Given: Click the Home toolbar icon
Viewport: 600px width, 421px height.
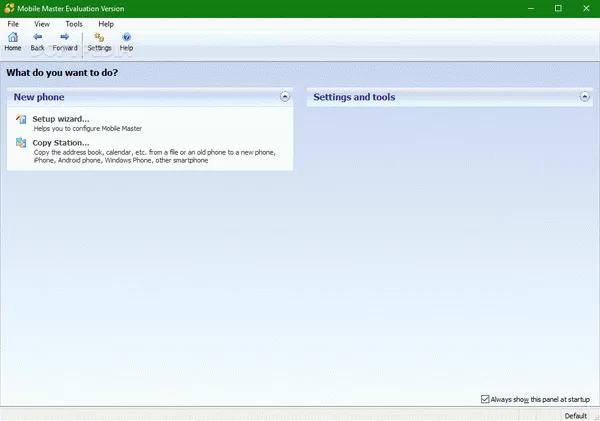Looking at the screenshot, I should [13, 37].
